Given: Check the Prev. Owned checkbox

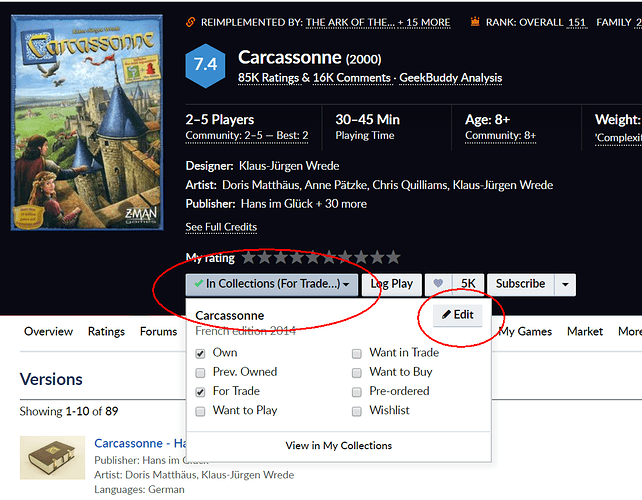Looking at the screenshot, I should [x=200, y=373].
